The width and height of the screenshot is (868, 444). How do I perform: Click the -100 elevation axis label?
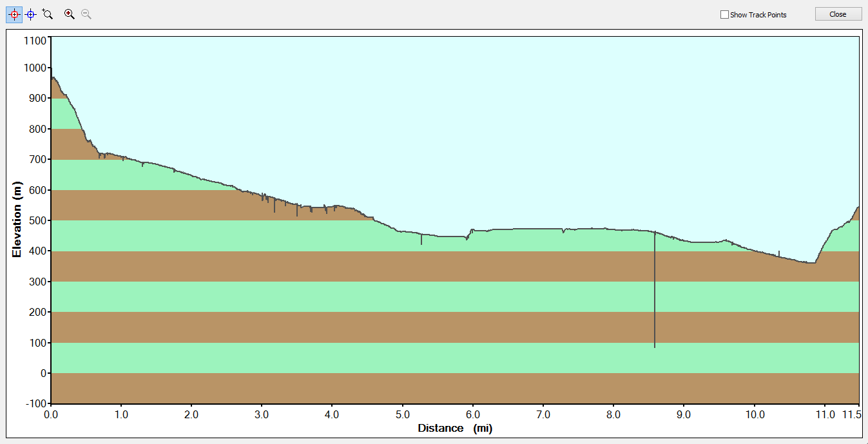[36, 404]
